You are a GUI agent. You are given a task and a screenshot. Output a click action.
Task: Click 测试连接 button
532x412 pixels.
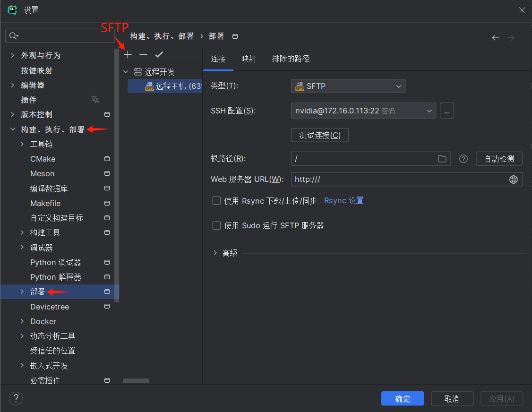pyautogui.click(x=319, y=135)
